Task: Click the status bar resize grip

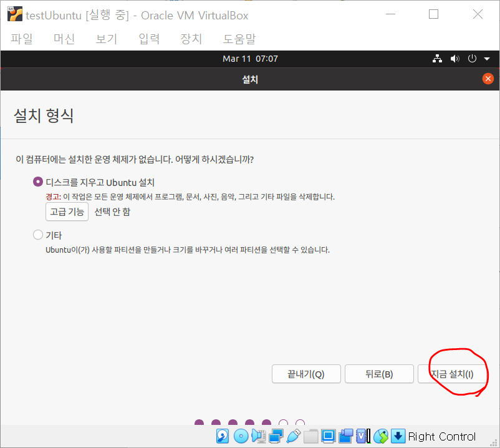Action: 494,442
